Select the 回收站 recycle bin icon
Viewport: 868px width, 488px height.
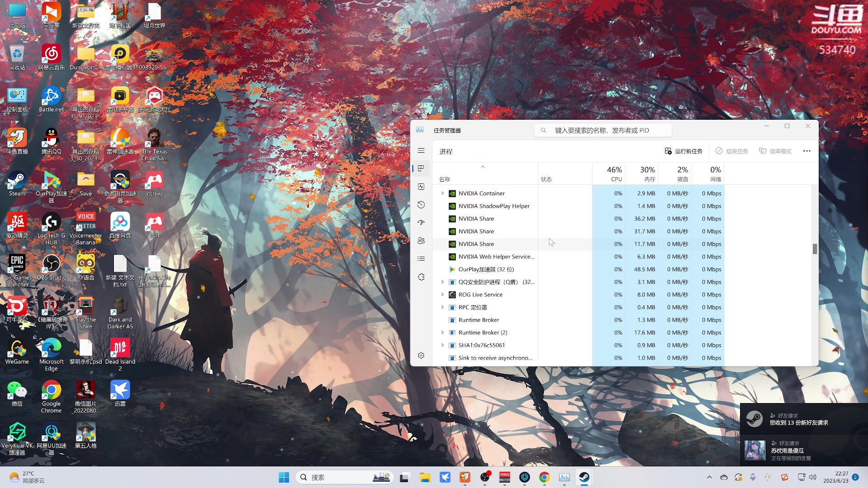pos(17,57)
